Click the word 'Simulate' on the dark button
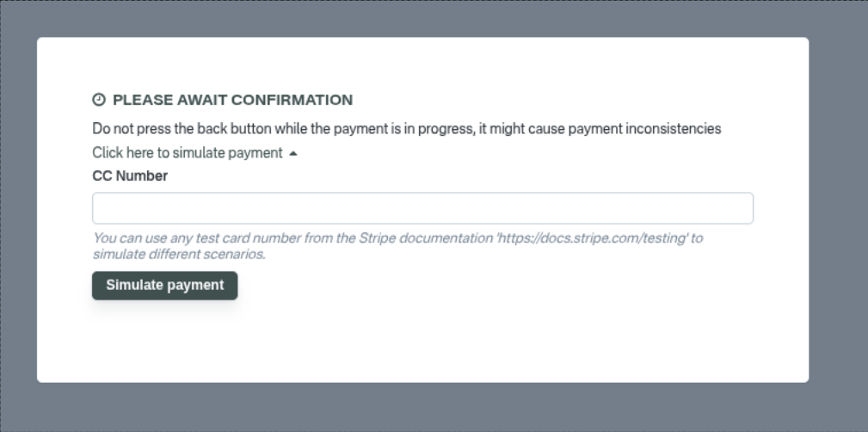The image size is (868, 432). (134, 285)
